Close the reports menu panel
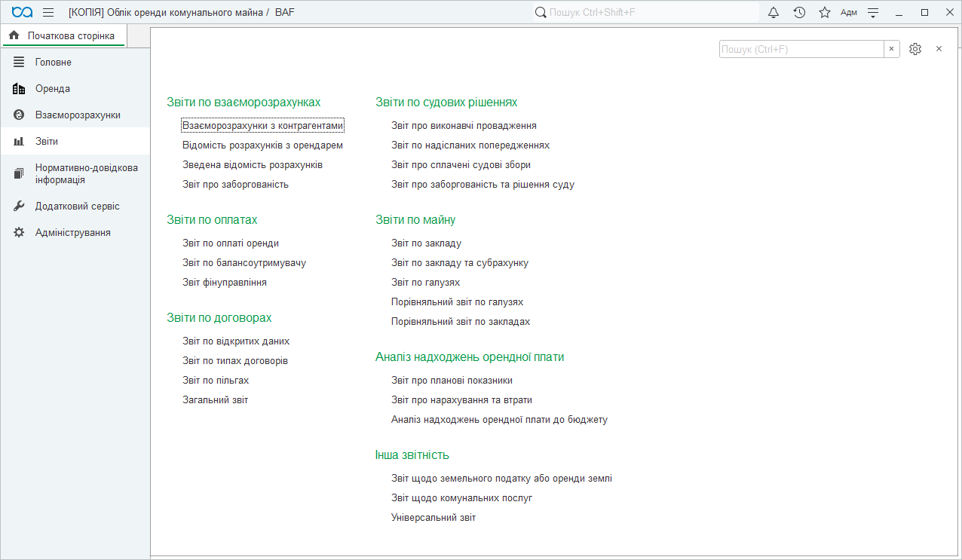The height and width of the screenshot is (560, 962). (x=939, y=49)
